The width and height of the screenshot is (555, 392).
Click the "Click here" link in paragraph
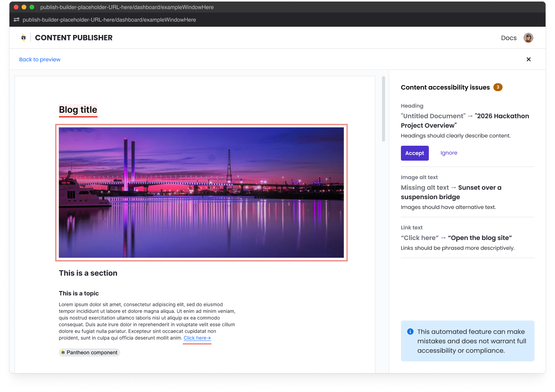[x=197, y=338]
